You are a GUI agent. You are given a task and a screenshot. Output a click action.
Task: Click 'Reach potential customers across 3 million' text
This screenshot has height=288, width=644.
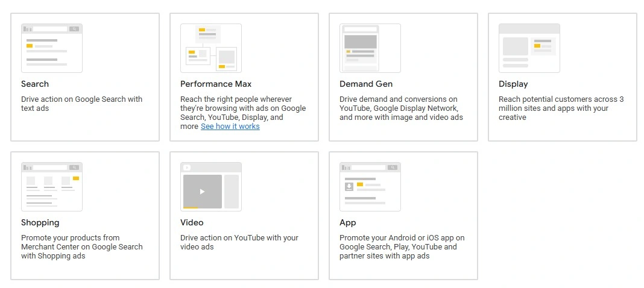(561, 108)
